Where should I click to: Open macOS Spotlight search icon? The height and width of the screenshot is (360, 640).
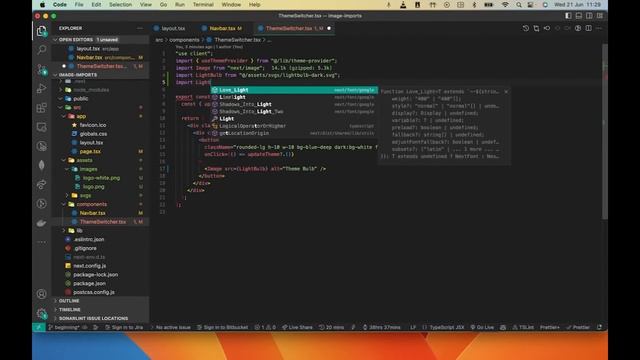pyautogui.click(x=518, y=4)
